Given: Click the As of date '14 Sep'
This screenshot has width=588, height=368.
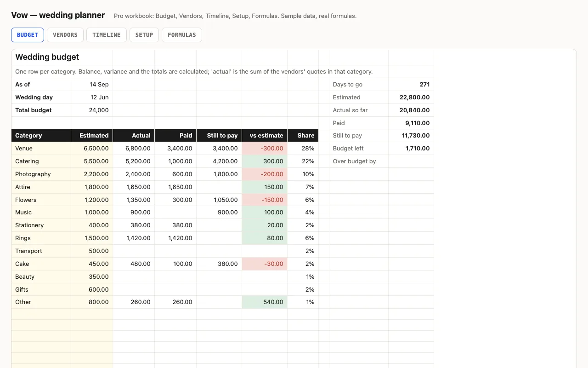Looking at the screenshot, I should tap(92, 85).
